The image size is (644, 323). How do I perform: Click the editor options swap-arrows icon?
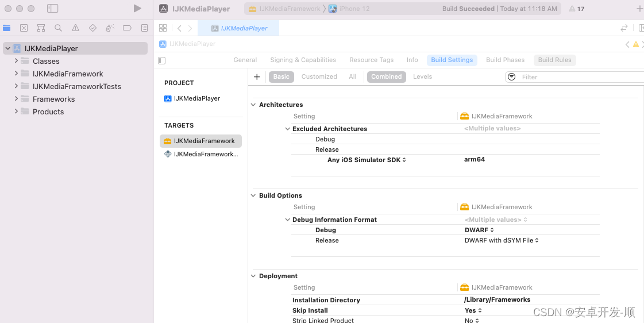coord(624,28)
